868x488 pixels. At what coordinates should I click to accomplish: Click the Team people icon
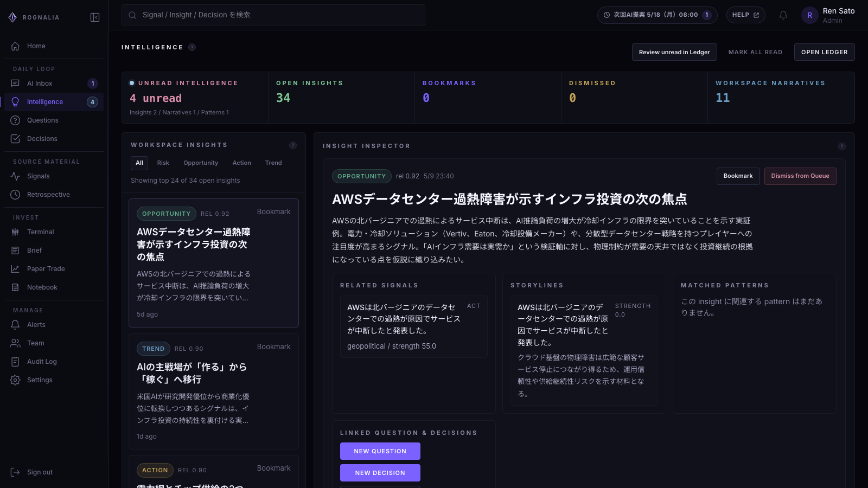[x=15, y=343]
